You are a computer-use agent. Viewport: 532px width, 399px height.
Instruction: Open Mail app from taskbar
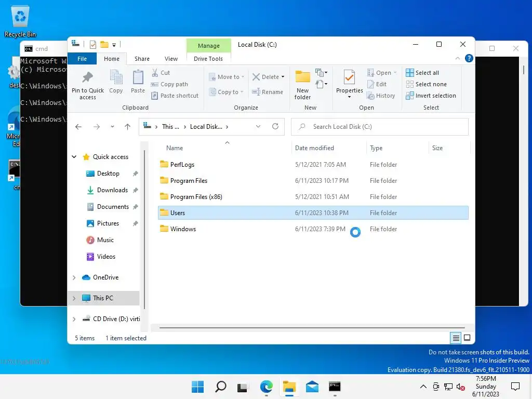pos(312,387)
